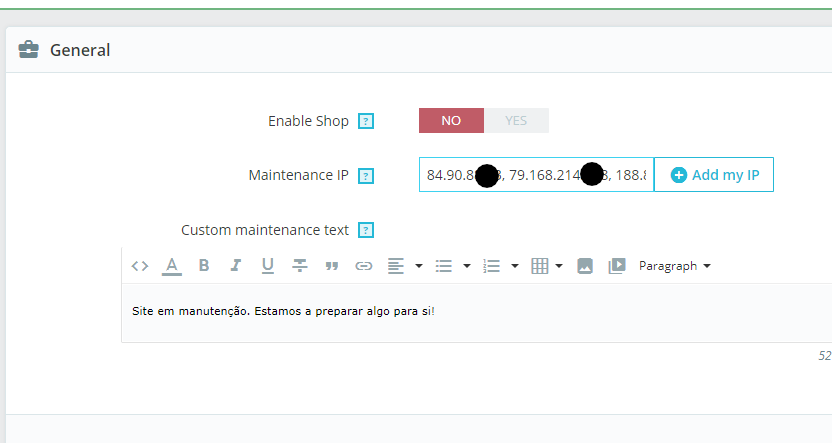
Task: Click the Maintenance IP input field
Action: coord(536,175)
